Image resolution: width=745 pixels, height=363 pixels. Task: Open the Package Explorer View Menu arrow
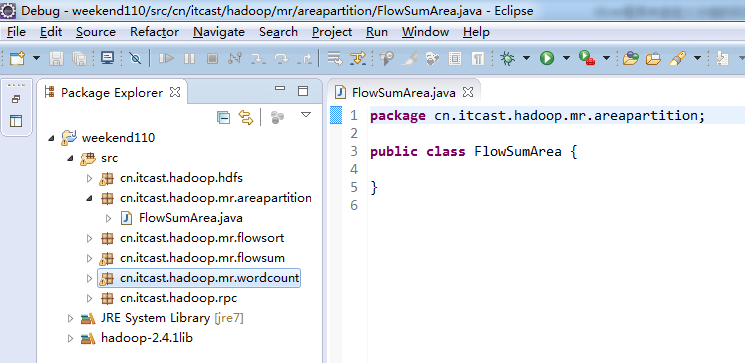(x=306, y=115)
